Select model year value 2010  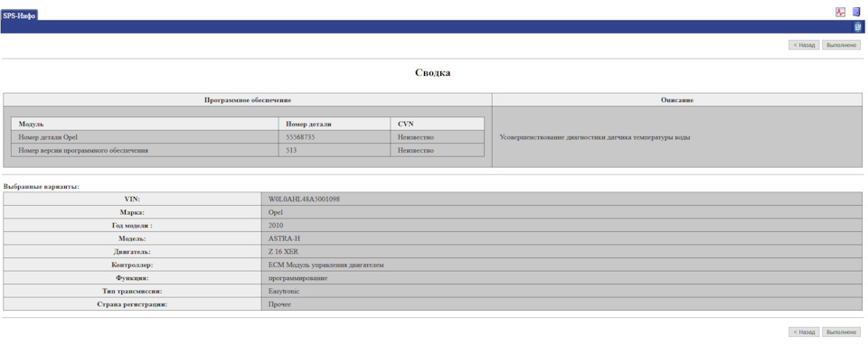tap(276, 226)
